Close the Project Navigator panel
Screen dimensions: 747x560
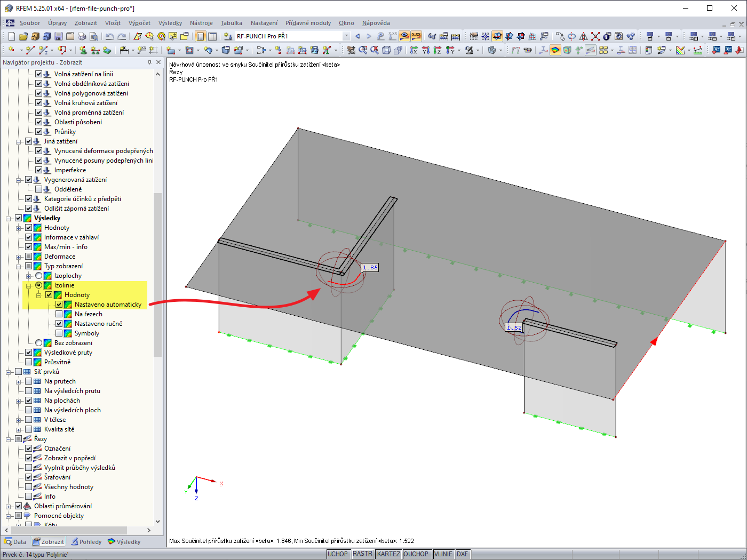coord(158,62)
